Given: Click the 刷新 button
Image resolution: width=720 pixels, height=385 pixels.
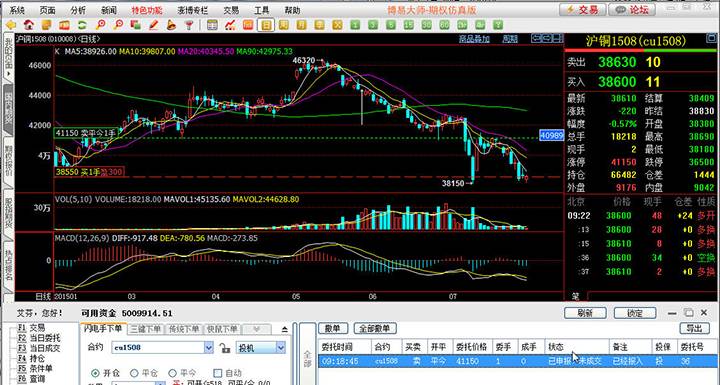Looking at the screenshot, I should click(585, 313).
